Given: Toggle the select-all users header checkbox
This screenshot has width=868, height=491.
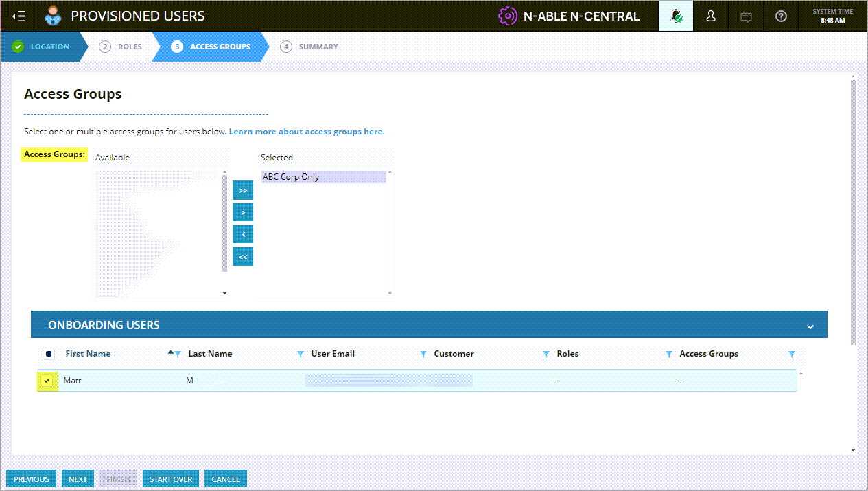Looking at the screenshot, I should pyautogui.click(x=49, y=355).
